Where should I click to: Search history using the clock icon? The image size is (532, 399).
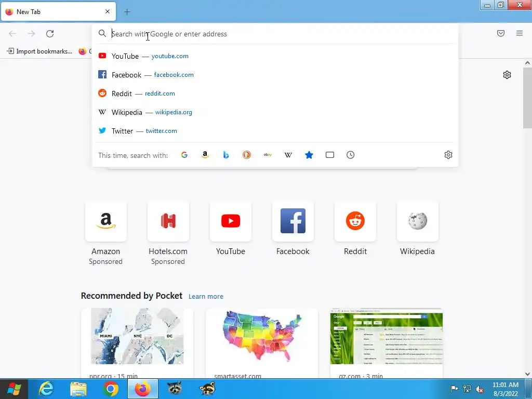[351, 155]
